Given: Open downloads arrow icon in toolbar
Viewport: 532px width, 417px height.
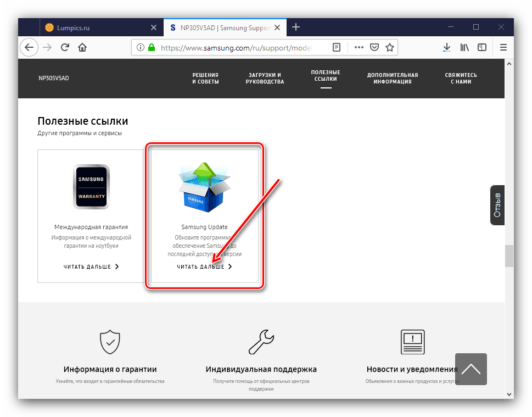Looking at the screenshot, I should point(447,47).
